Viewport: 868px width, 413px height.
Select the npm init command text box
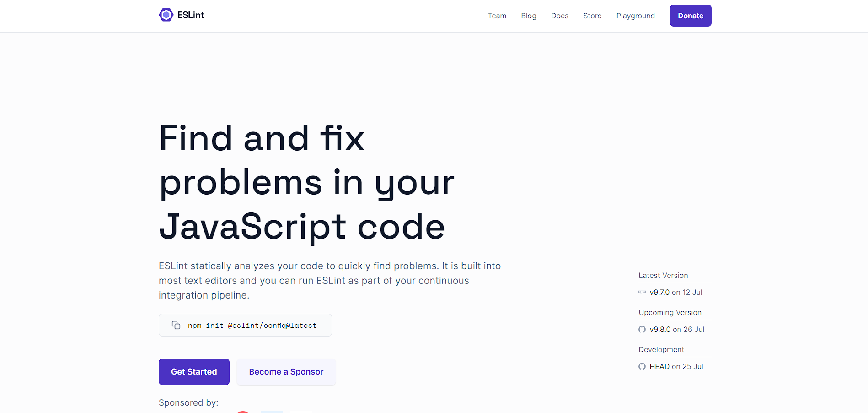pyautogui.click(x=252, y=325)
